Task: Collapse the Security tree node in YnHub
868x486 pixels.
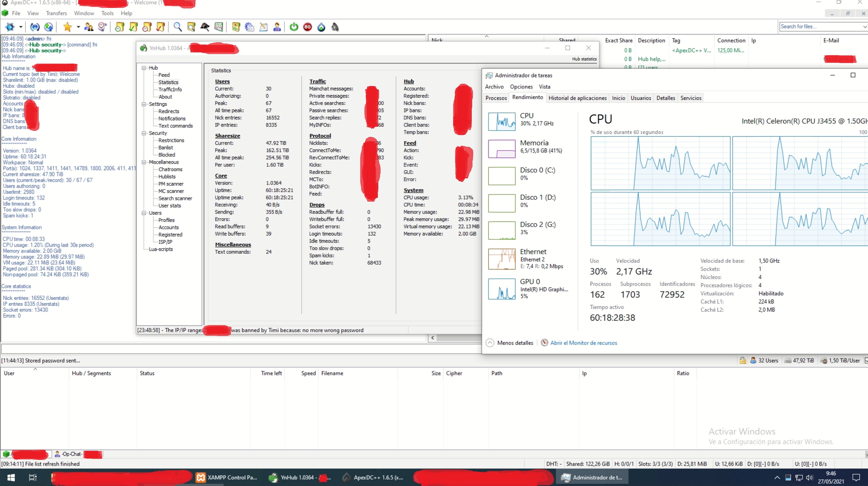Action: (x=144, y=133)
